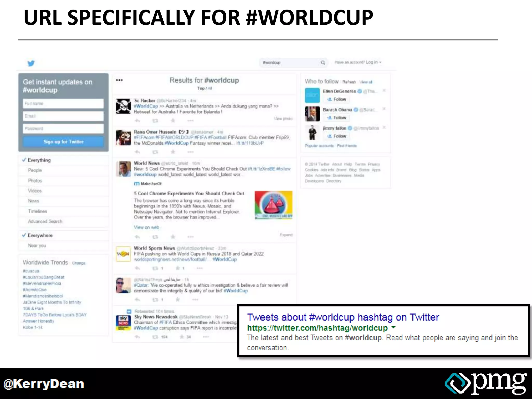Follow jimmy fallon
The image size is (532, 399).
click(337, 136)
